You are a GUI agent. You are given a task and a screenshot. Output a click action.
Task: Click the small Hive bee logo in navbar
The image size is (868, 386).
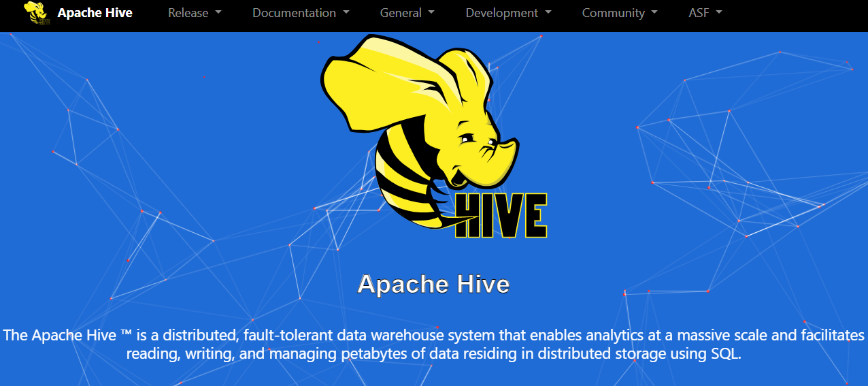[37, 13]
